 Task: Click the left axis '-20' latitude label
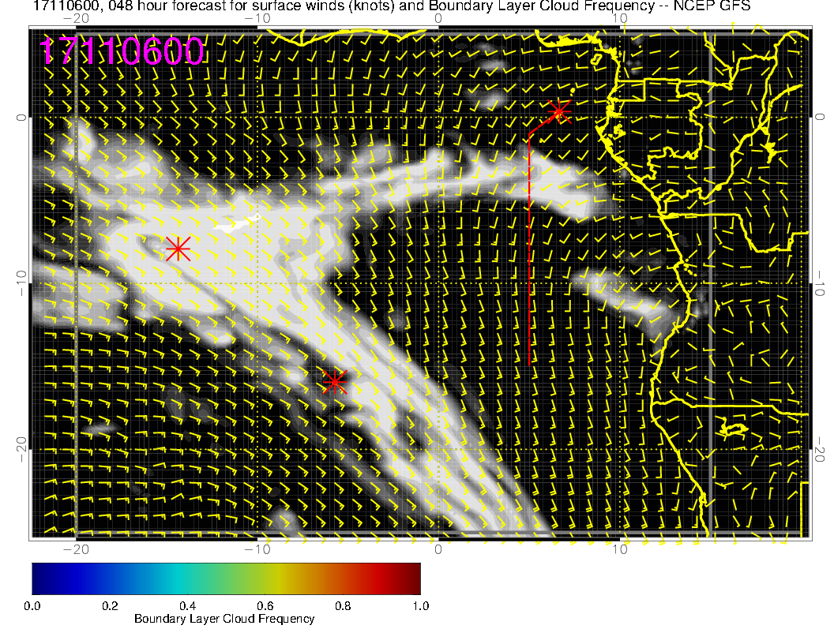click(21, 450)
